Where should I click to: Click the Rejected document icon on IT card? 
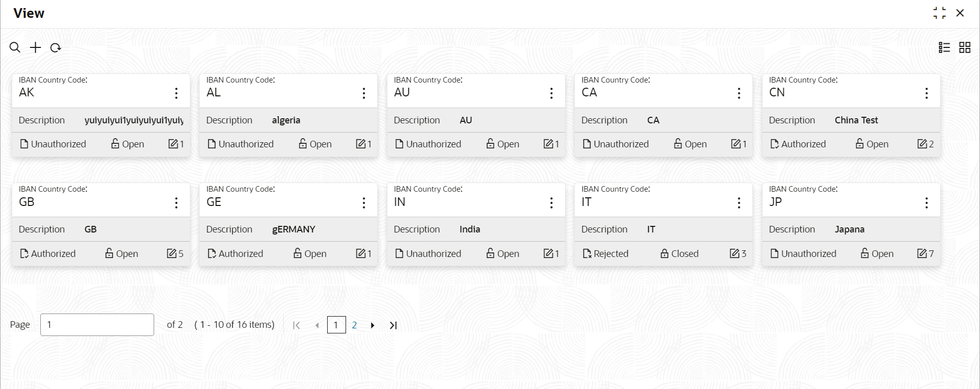coord(587,253)
